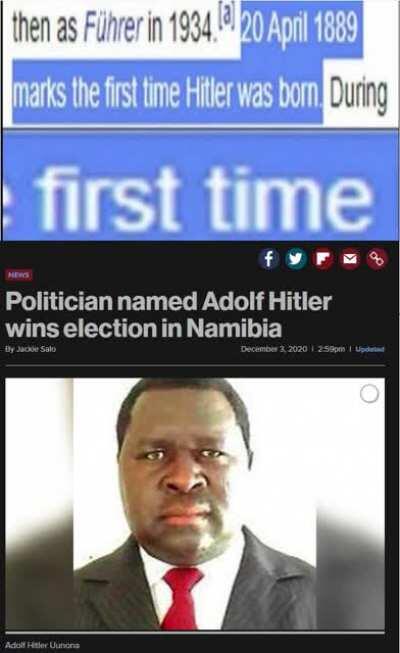400x653 pixels.
Task: Click the zoomed 'first time' blue banner
Action: click(x=200, y=185)
